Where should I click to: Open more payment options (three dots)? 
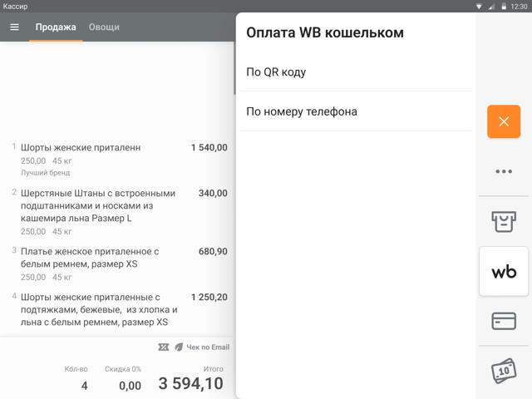pos(504,172)
